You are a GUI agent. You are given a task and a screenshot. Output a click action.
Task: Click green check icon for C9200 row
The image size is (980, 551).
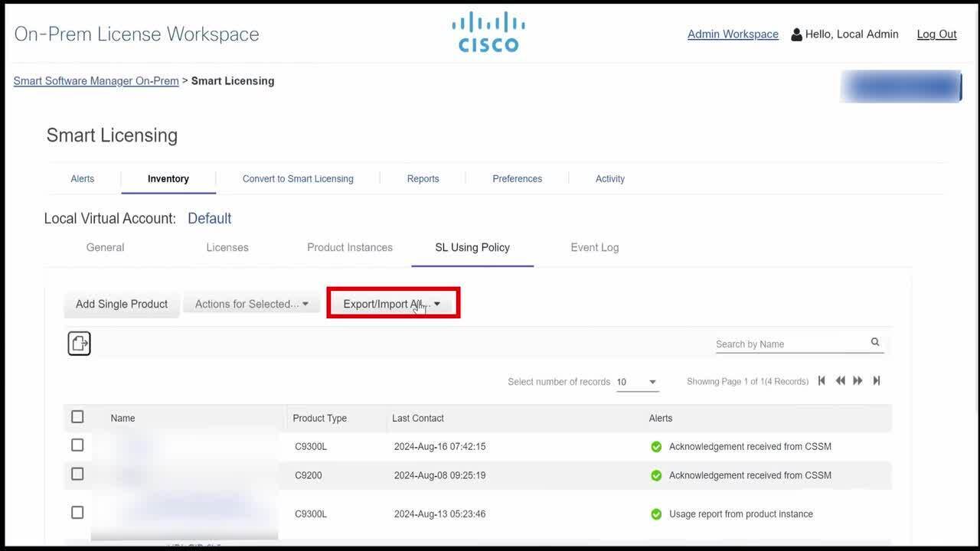tap(656, 475)
